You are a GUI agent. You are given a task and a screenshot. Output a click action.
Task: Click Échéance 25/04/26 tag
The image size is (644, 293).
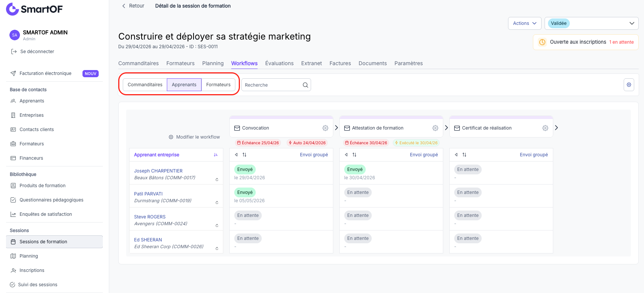pos(258,143)
